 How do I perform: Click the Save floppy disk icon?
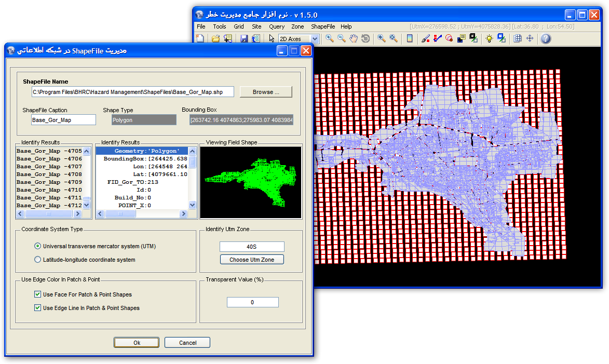click(x=244, y=38)
